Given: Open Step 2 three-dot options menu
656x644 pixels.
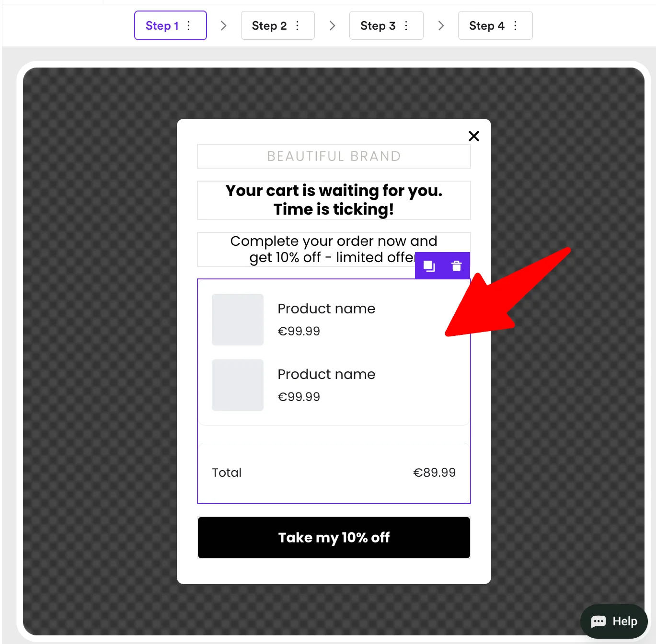Looking at the screenshot, I should [298, 26].
